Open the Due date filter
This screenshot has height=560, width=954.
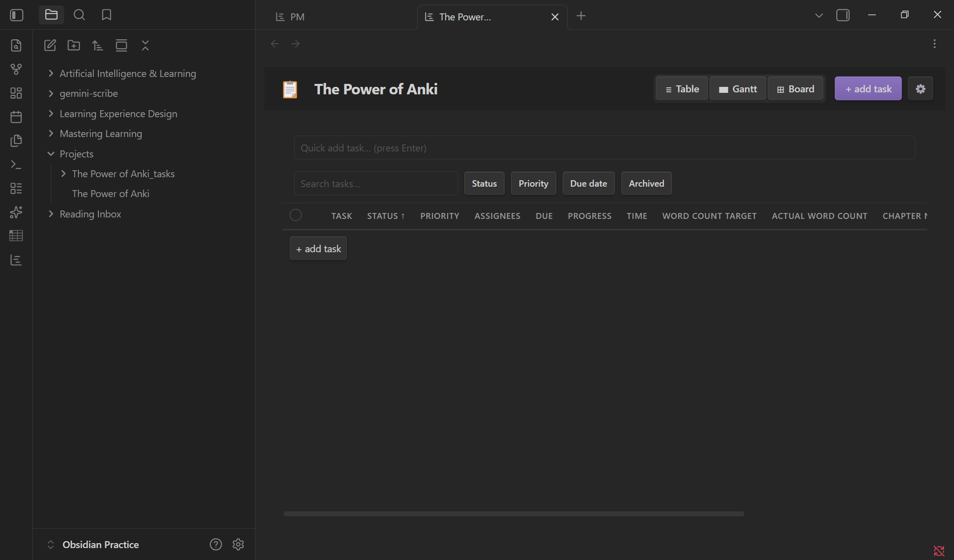pos(588,183)
